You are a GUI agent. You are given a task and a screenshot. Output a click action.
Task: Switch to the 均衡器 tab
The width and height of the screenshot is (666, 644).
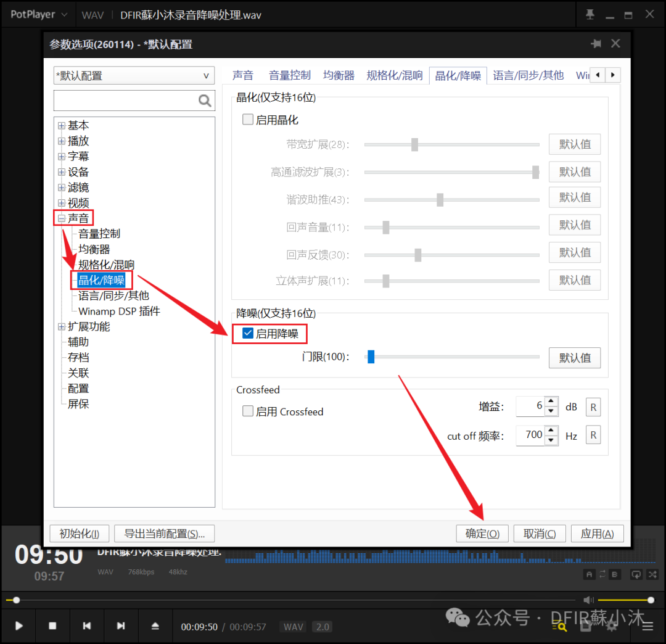tap(339, 75)
